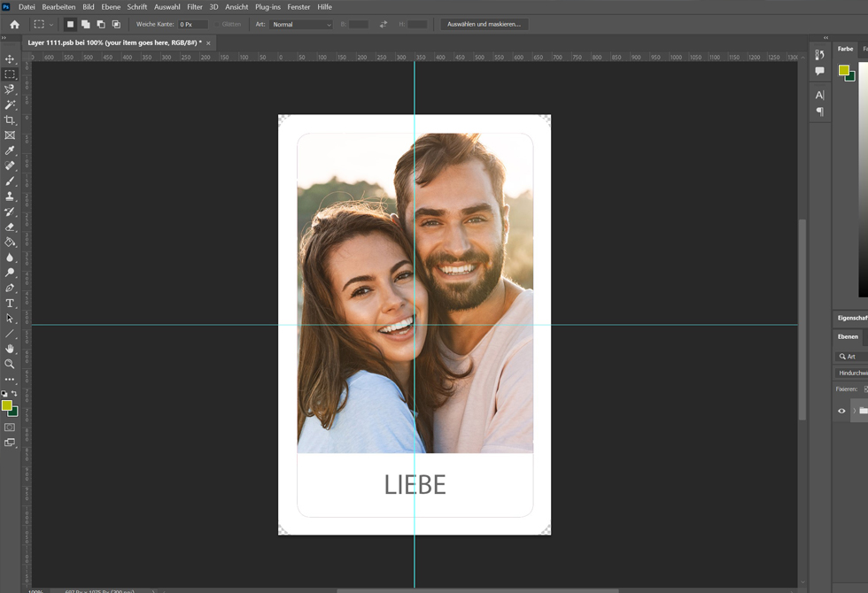Screen dimensions: 868x593
Task: Select the Dodge tool
Action: 10,273
